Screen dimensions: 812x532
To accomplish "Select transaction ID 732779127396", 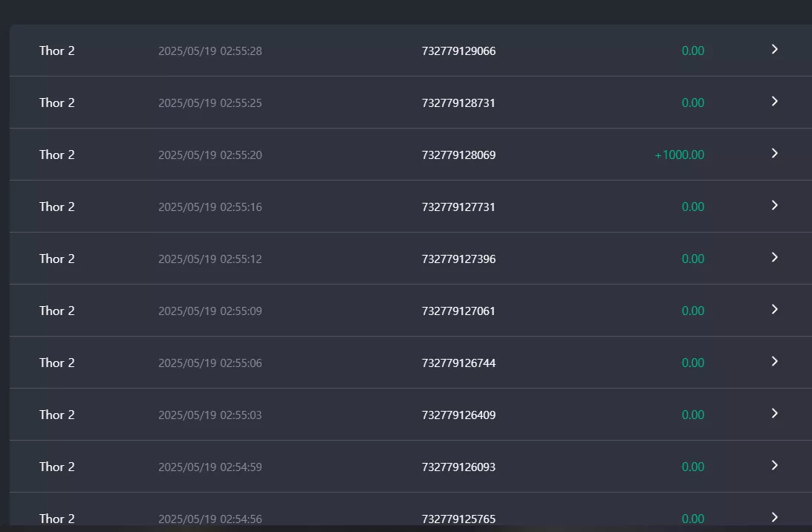I will pos(458,259).
